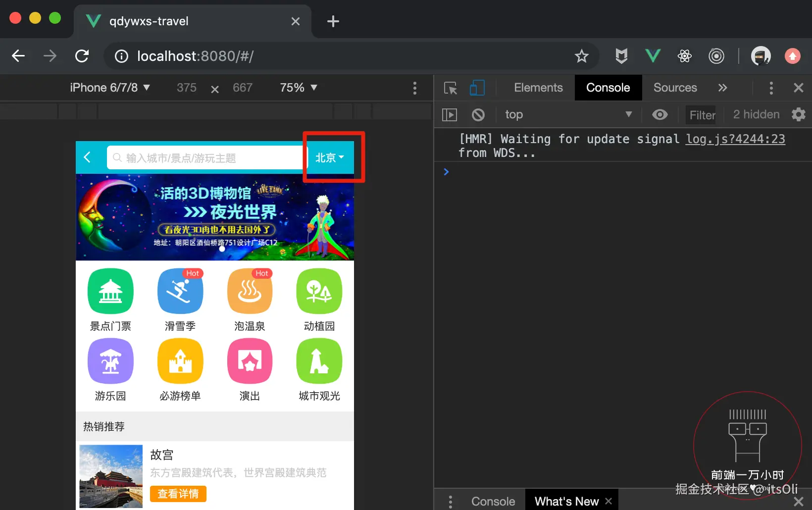
Task: Bookmark this page with the star icon
Action: click(x=582, y=56)
